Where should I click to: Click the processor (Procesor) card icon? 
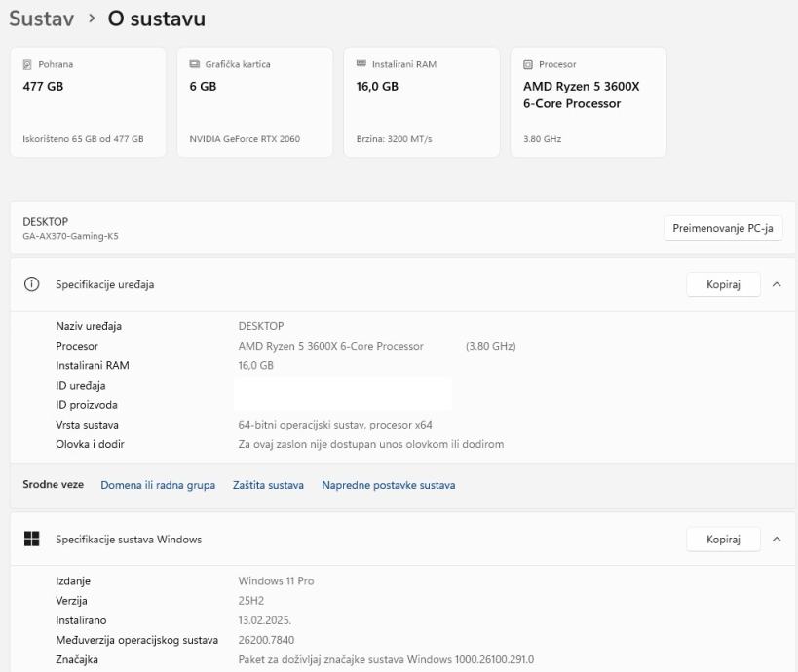(528, 65)
